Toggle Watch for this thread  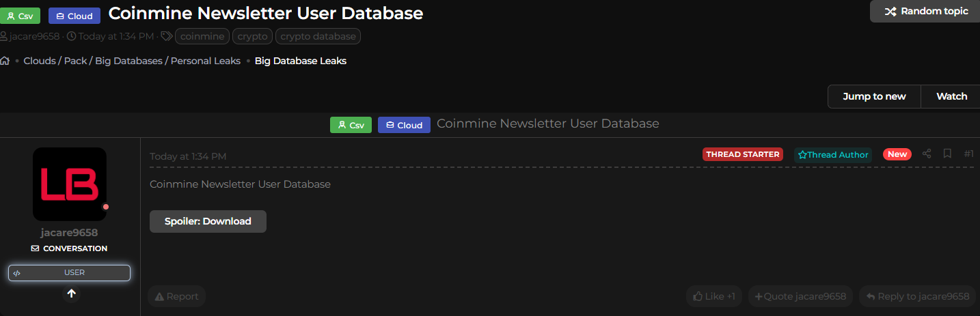pos(951,96)
